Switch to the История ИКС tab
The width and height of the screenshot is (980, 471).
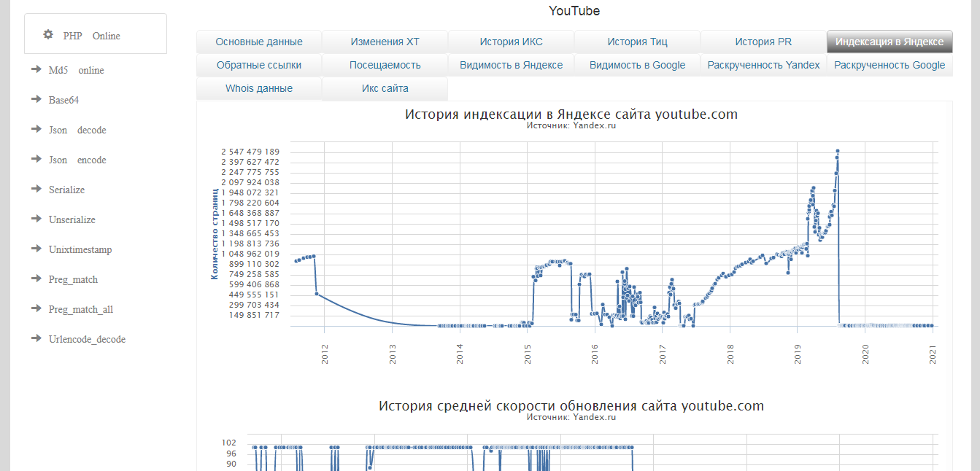point(511,42)
